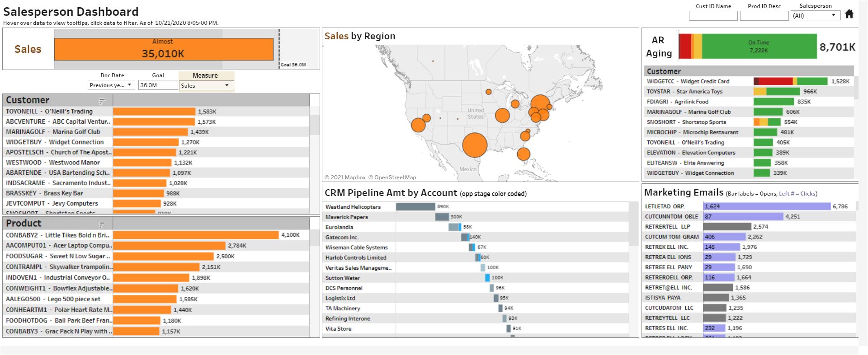Click AALEGO500 Lego 500 piece set

click(156, 299)
